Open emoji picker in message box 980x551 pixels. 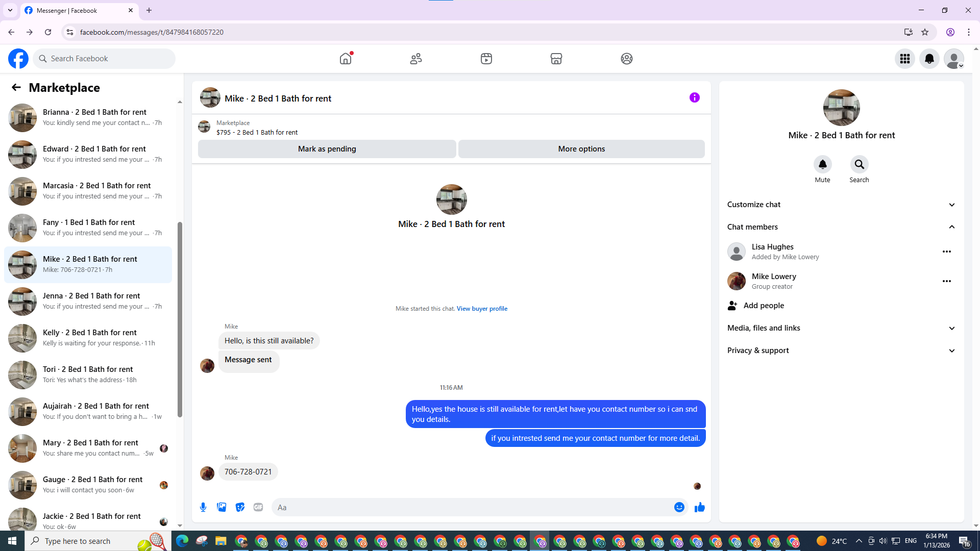pyautogui.click(x=679, y=507)
